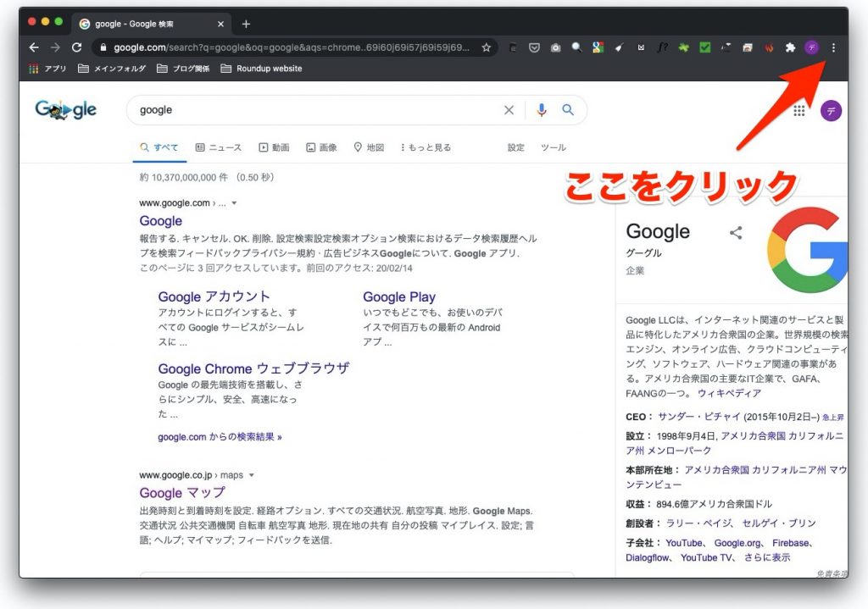This screenshot has height=609, width=868.
Task: Click the green puzzle piece extension icon
Action: click(684, 47)
